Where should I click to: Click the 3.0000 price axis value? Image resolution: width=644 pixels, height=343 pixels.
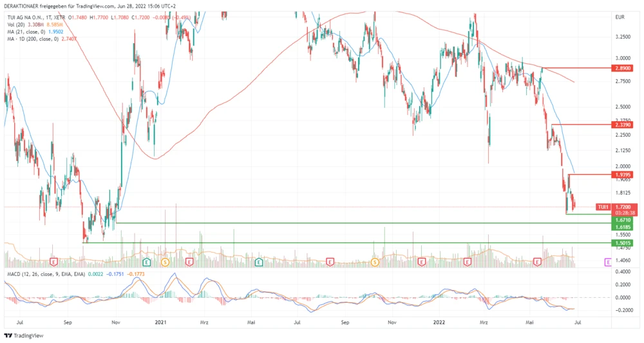tap(623, 59)
